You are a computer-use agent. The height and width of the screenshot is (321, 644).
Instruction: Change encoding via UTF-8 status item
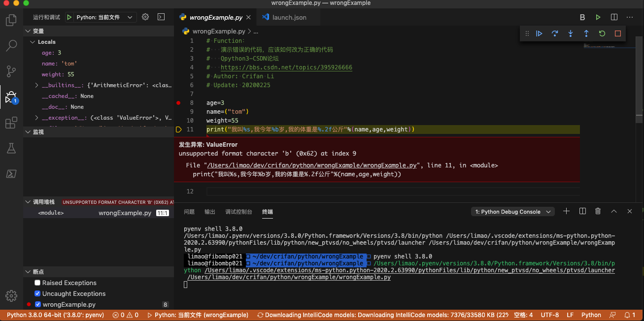click(550, 315)
